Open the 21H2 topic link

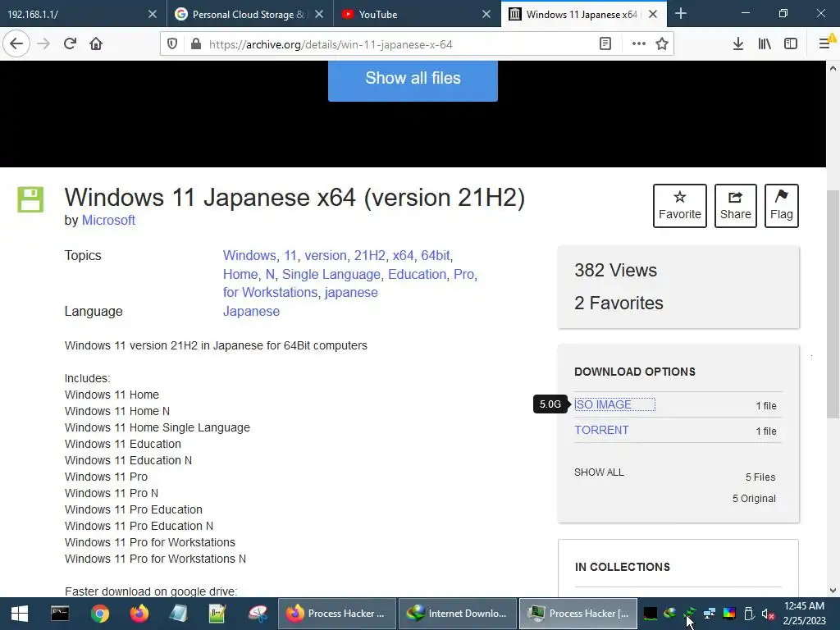[x=369, y=256]
